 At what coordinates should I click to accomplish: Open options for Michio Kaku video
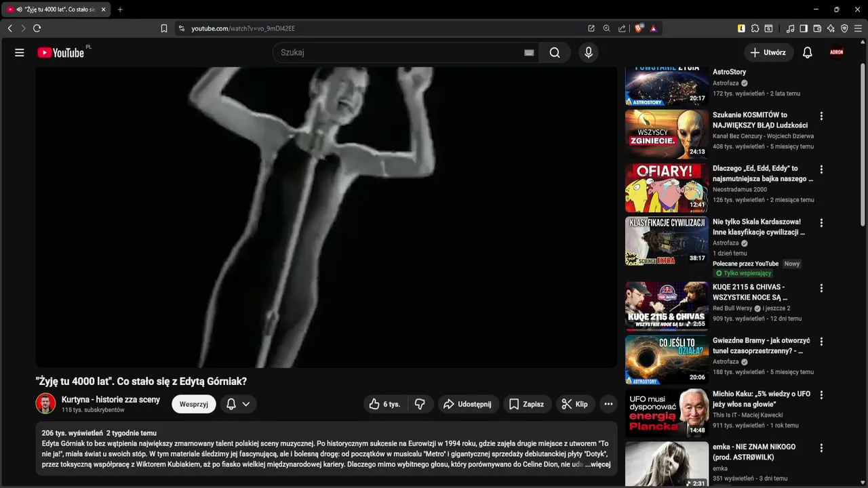click(821, 395)
